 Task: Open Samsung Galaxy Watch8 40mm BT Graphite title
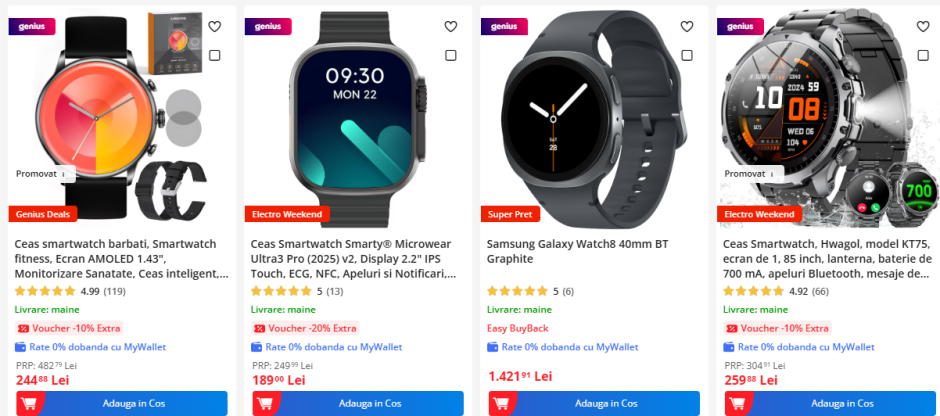577,252
